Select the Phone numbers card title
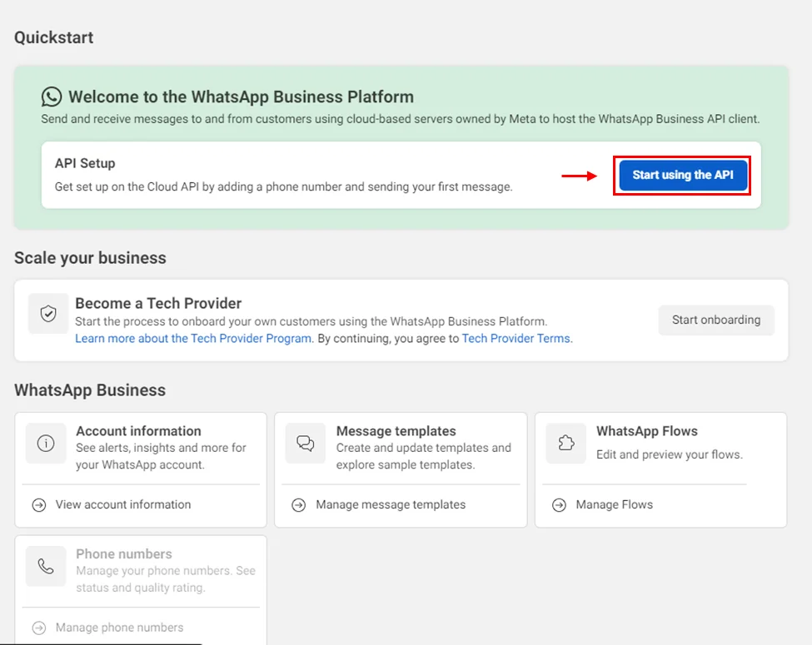The height and width of the screenshot is (645, 812). point(124,554)
